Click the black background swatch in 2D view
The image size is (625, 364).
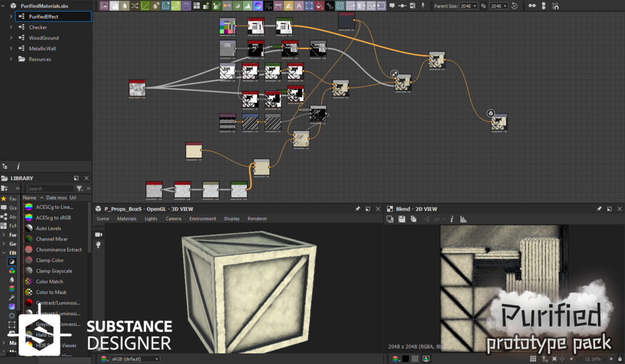pos(405,359)
